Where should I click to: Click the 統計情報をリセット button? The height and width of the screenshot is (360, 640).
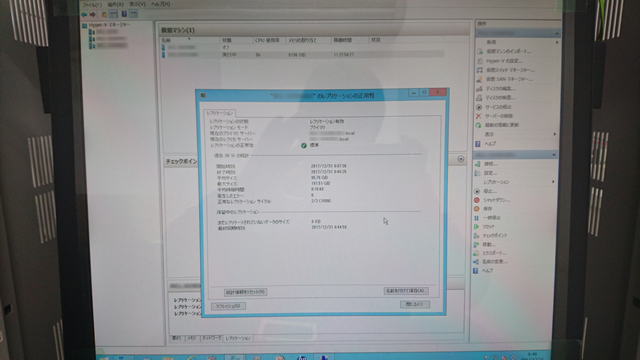pos(246,292)
